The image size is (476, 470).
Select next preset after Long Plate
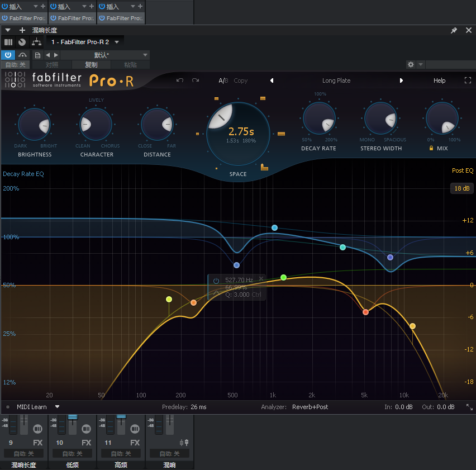coord(401,80)
